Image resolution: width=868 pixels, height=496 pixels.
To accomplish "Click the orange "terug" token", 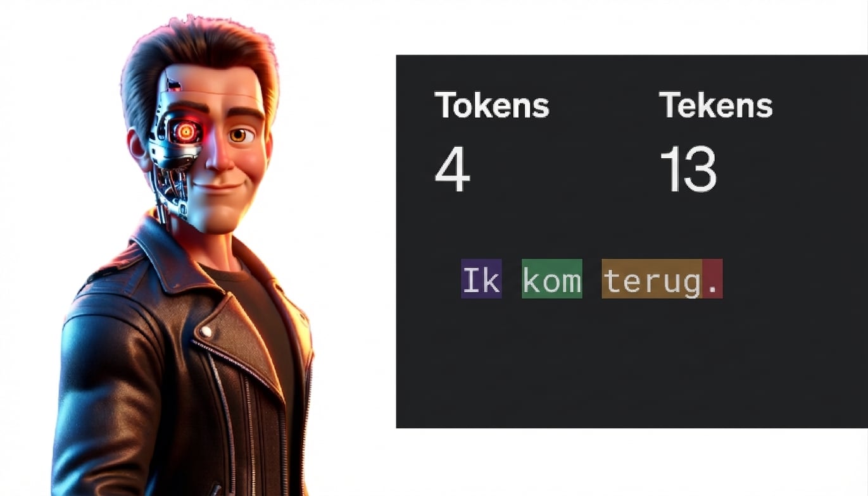I will pos(652,278).
